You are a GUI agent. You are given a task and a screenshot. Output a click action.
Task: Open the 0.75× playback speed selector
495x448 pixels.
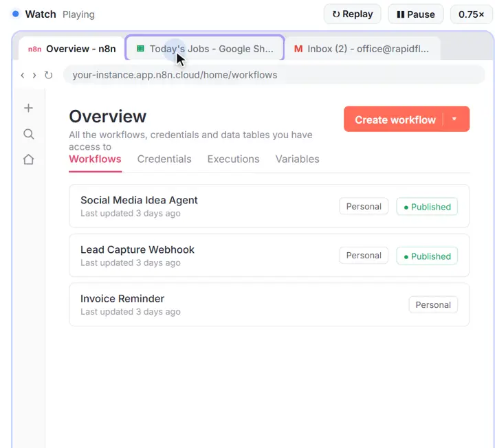471,14
